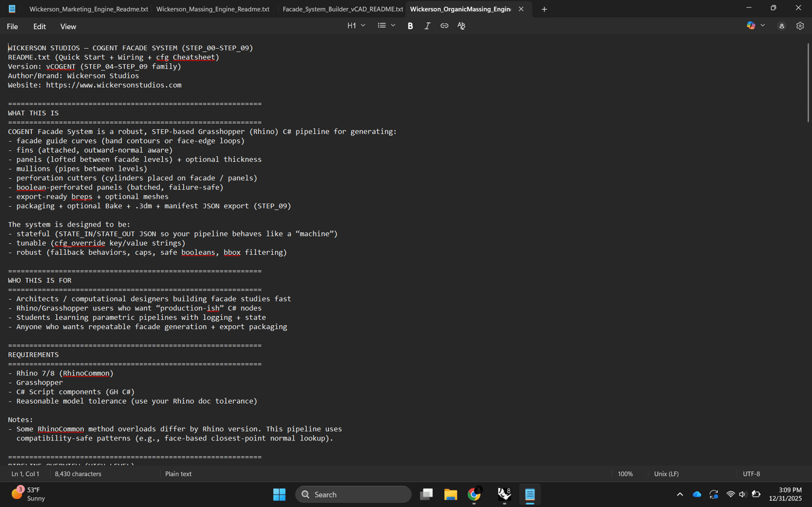Image resolution: width=812 pixels, height=507 pixels.
Task: Click the taskbar Search box
Action: [x=353, y=495]
